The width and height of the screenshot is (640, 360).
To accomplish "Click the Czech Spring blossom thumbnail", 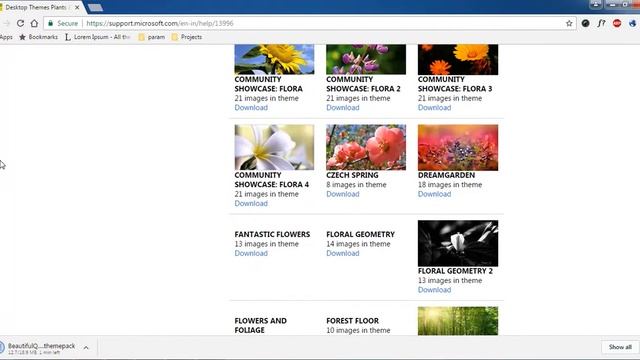I will [x=366, y=147].
